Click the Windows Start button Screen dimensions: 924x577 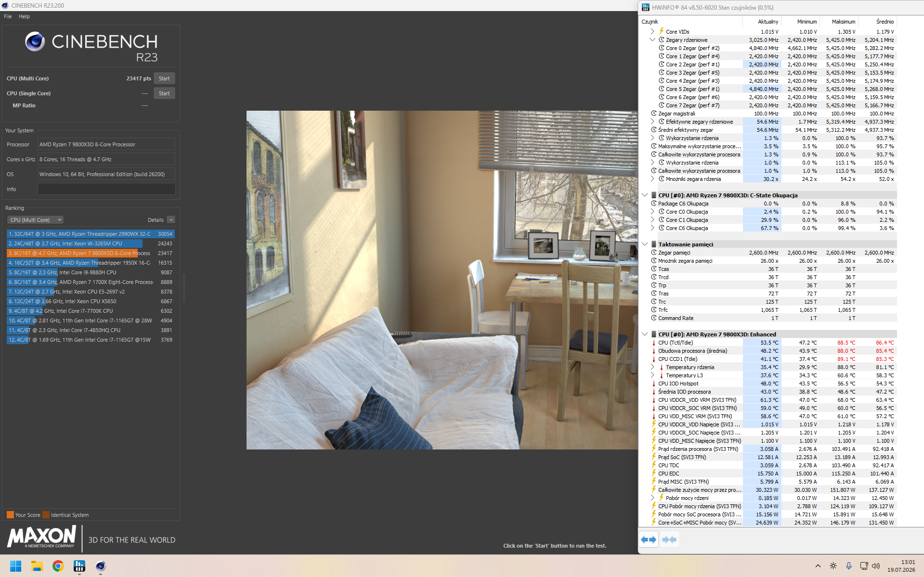pyautogui.click(x=16, y=566)
